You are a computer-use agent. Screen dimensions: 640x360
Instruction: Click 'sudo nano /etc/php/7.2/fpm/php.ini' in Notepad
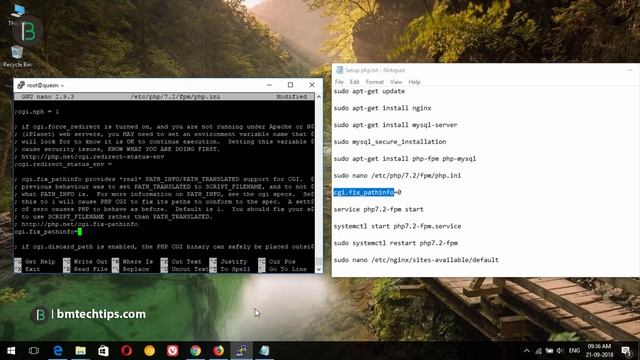[397, 176]
